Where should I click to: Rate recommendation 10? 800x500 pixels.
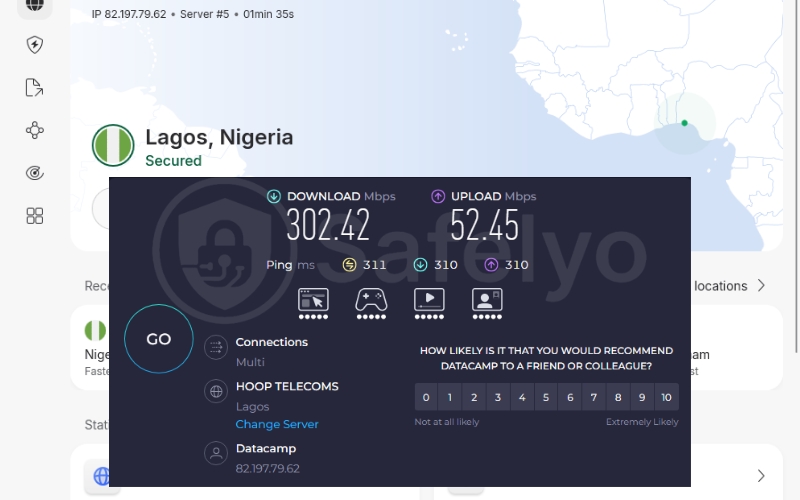point(666,397)
